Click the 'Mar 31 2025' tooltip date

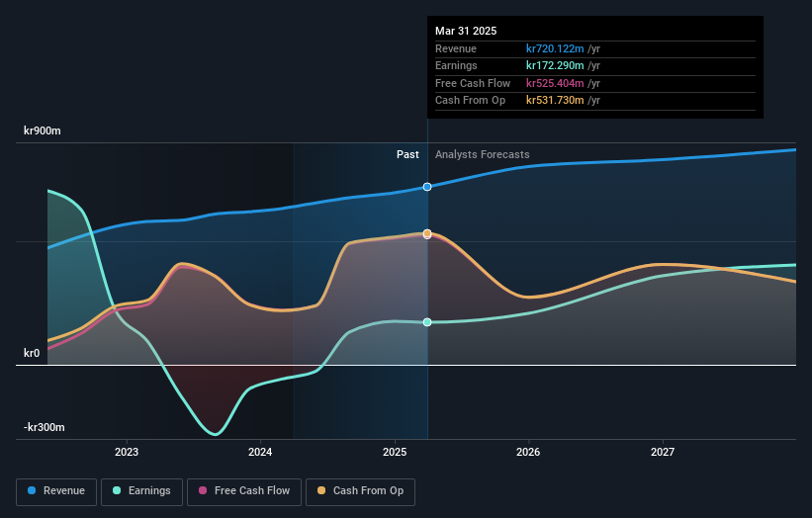coord(466,31)
